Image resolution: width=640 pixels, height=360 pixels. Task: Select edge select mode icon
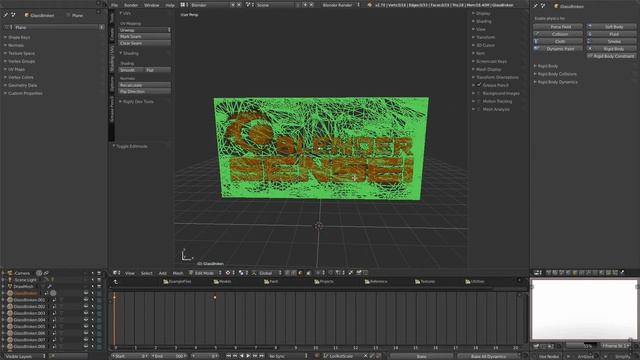click(293, 273)
